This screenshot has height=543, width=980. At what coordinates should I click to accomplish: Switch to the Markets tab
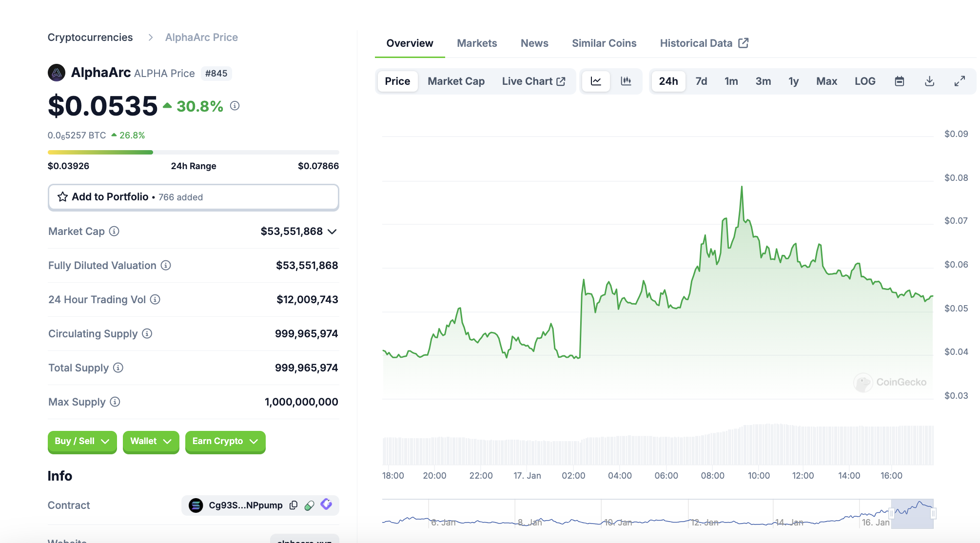tap(477, 43)
